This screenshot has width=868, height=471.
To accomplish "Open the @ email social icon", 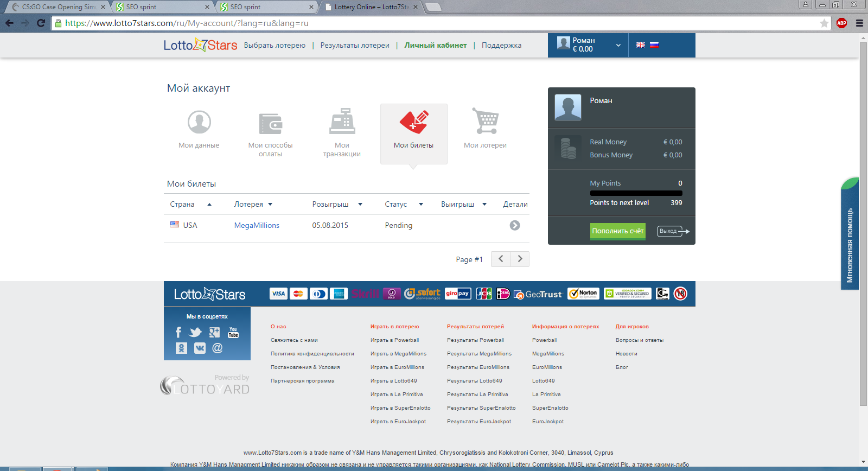I will pos(218,348).
